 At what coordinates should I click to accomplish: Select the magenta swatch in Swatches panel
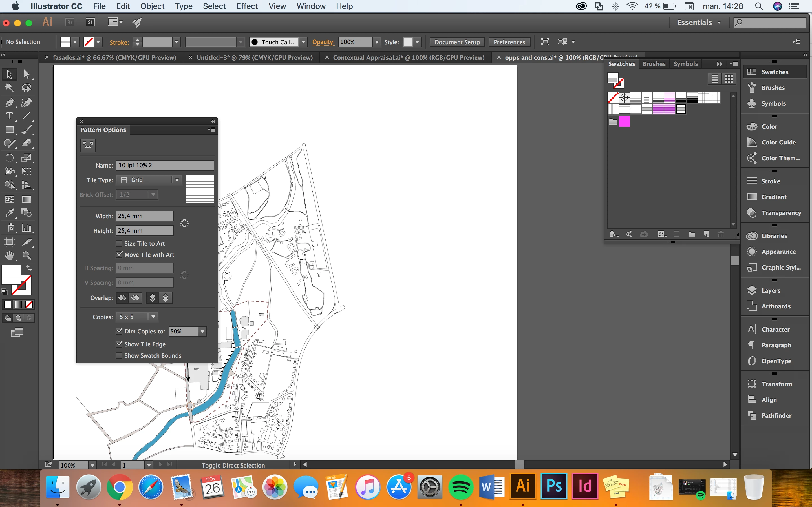coord(624,121)
